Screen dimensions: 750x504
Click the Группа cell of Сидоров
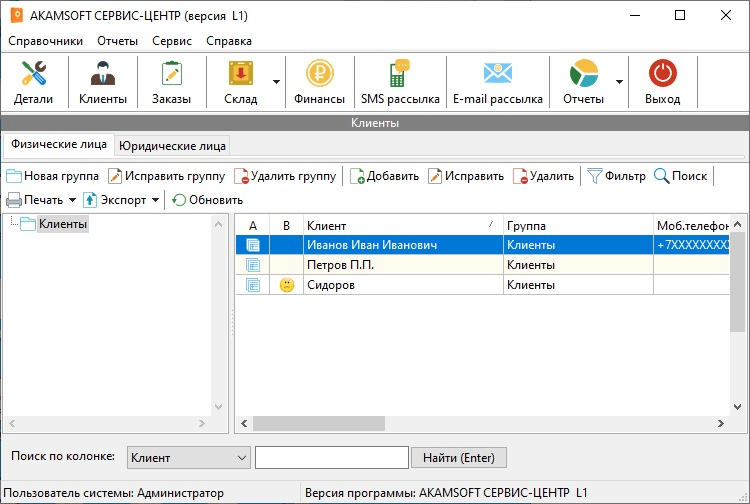coord(578,285)
